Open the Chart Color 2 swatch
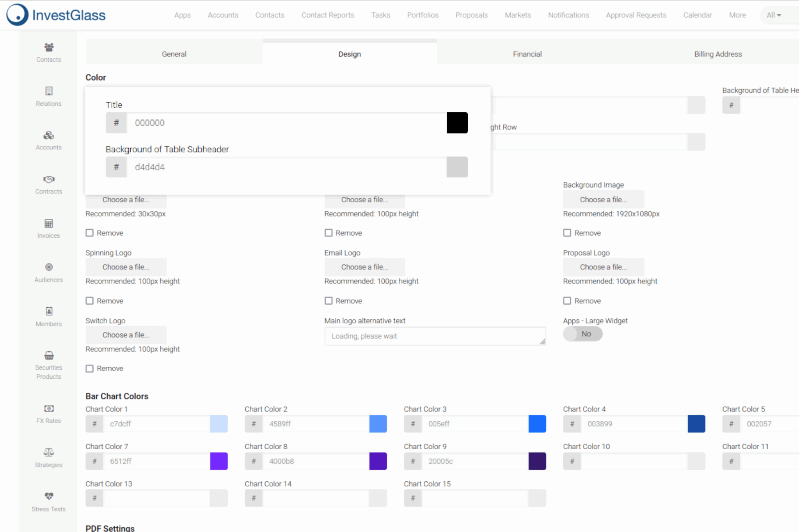 coord(377,424)
